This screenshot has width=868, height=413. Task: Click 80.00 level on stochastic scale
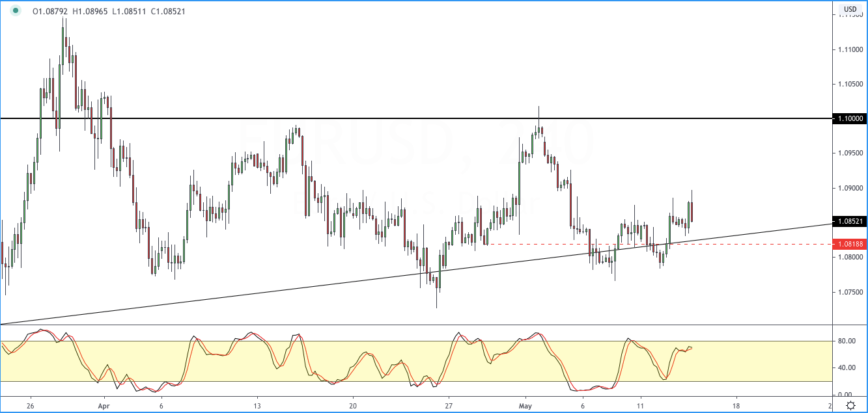pos(846,340)
